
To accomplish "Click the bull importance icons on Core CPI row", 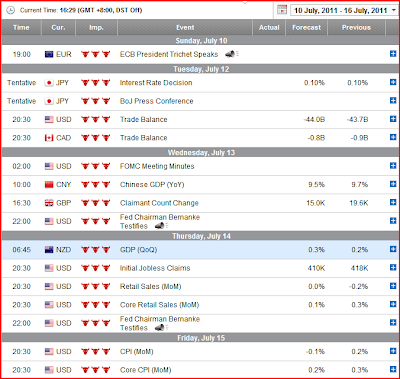I will (96, 370).
